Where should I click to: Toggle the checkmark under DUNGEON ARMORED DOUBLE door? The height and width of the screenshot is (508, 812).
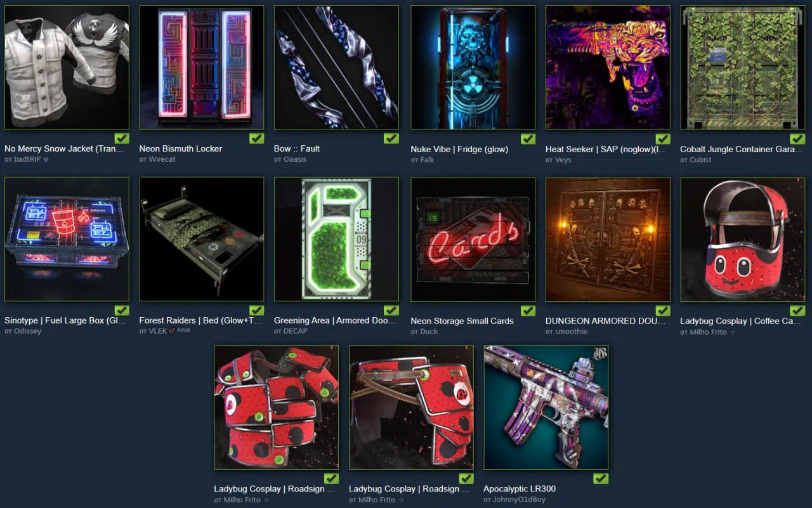[663, 310]
